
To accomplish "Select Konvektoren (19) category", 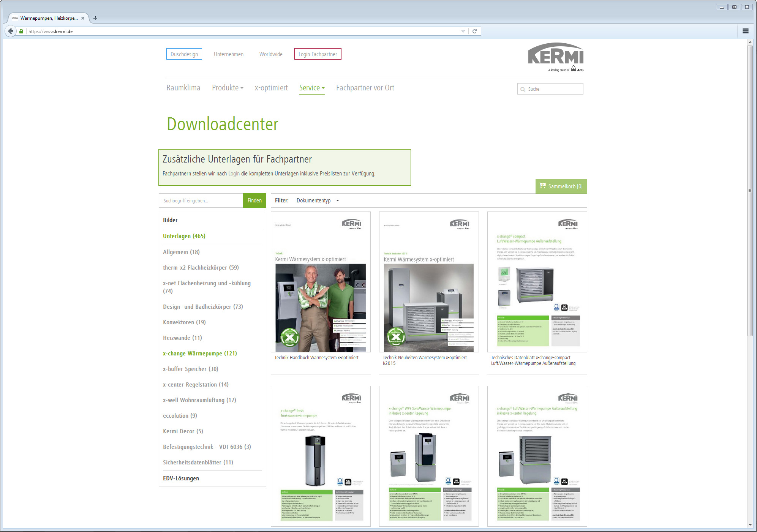I will tap(184, 322).
